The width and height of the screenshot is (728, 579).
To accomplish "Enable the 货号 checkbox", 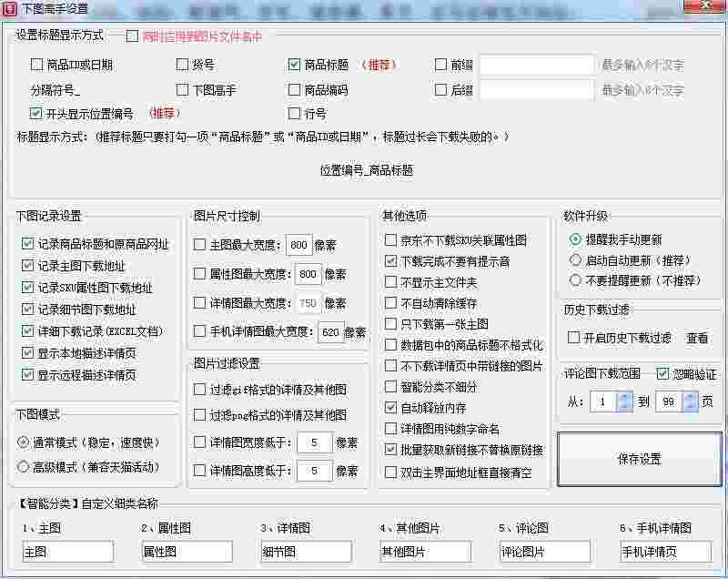I will click(182, 65).
